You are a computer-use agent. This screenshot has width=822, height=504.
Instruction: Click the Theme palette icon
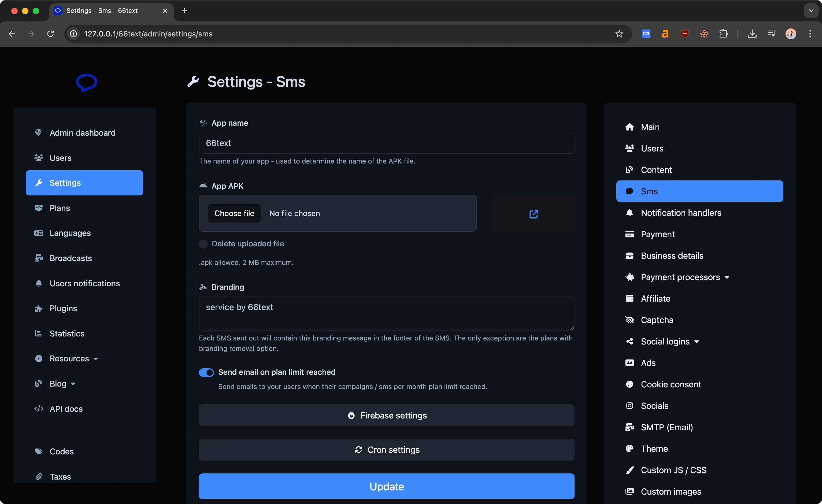click(x=630, y=449)
